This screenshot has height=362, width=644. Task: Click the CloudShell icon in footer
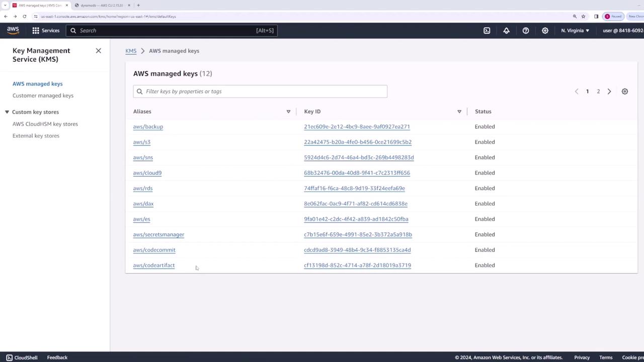pos(9,357)
